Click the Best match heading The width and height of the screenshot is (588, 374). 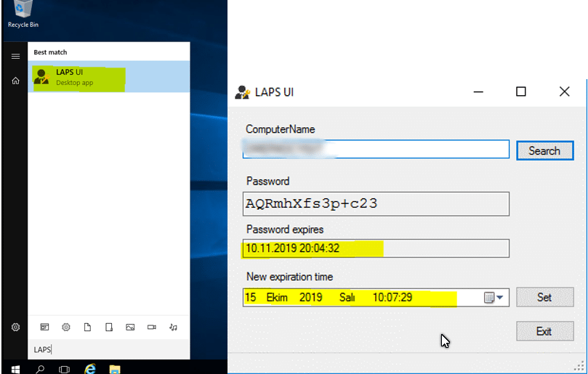50,52
